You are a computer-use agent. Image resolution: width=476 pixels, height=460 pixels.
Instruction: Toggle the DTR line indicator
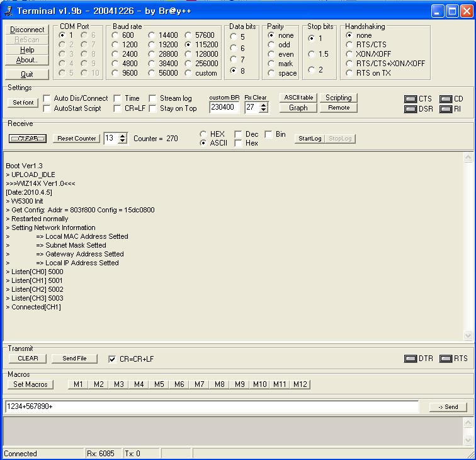pos(411,359)
